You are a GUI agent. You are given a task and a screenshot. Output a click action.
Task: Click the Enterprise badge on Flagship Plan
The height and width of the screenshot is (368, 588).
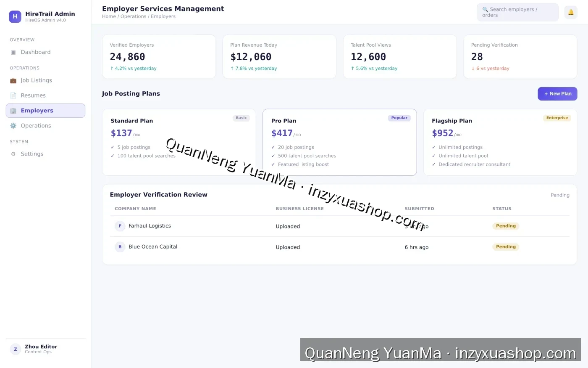tap(557, 118)
